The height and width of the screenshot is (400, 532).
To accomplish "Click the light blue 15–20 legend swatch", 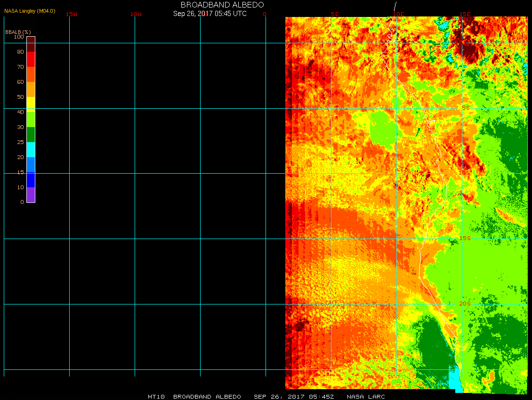I will pyautogui.click(x=31, y=165).
